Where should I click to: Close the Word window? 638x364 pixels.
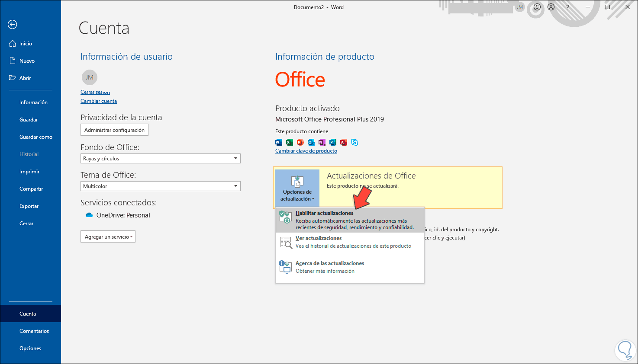[x=628, y=7]
